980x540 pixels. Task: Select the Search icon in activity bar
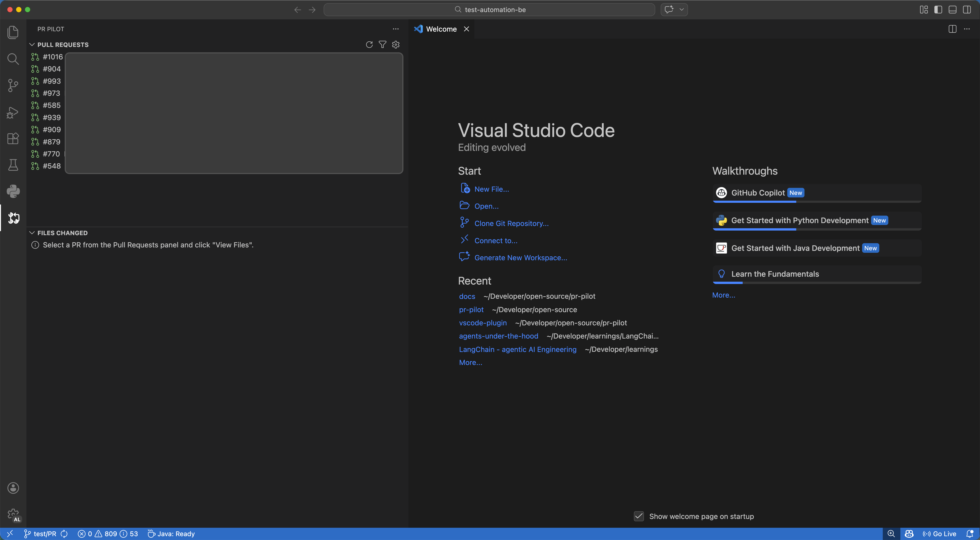(13, 59)
